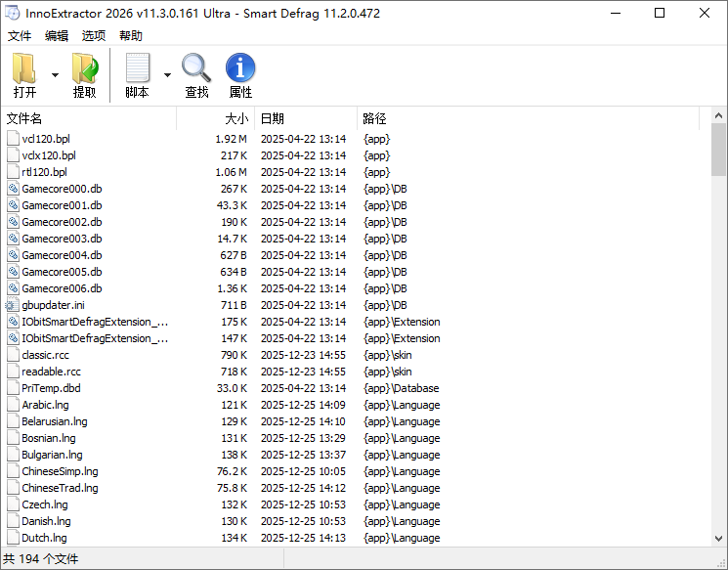The image size is (728, 570).
Task: Open the 选项 menu
Action: pos(94,36)
